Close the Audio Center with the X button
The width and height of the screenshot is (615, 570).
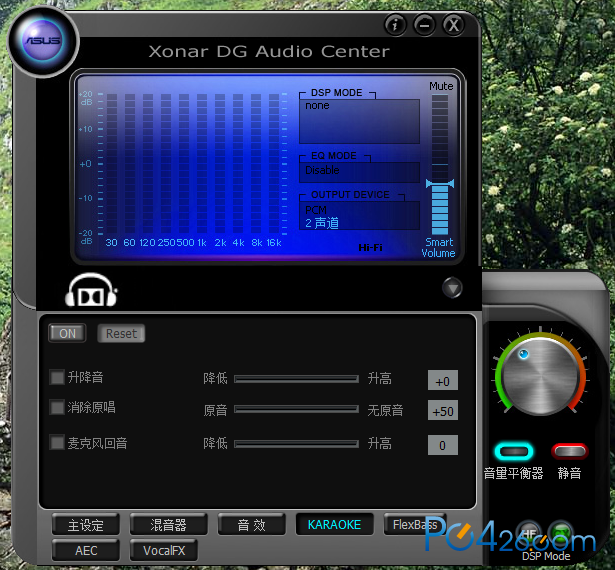pos(454,25)
